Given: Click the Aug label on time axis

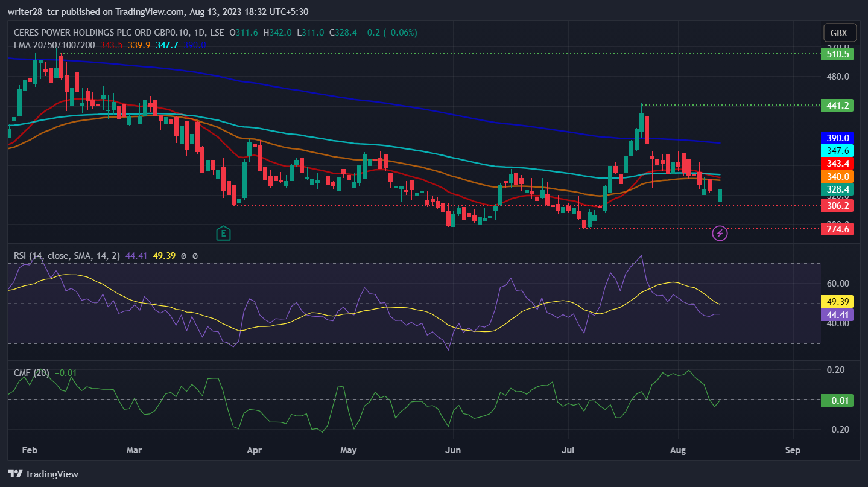Looking at the screenshot, I should pos(677,450).
